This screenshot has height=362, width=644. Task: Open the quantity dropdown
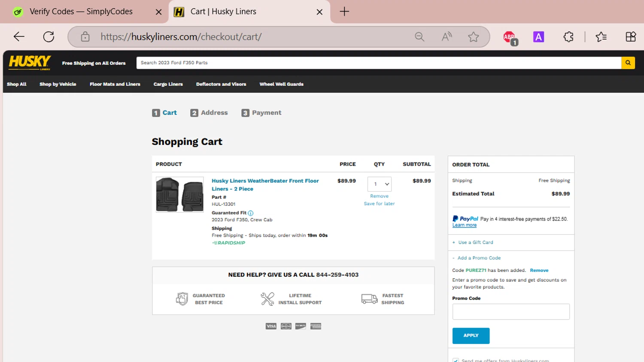tap(380, 184)
